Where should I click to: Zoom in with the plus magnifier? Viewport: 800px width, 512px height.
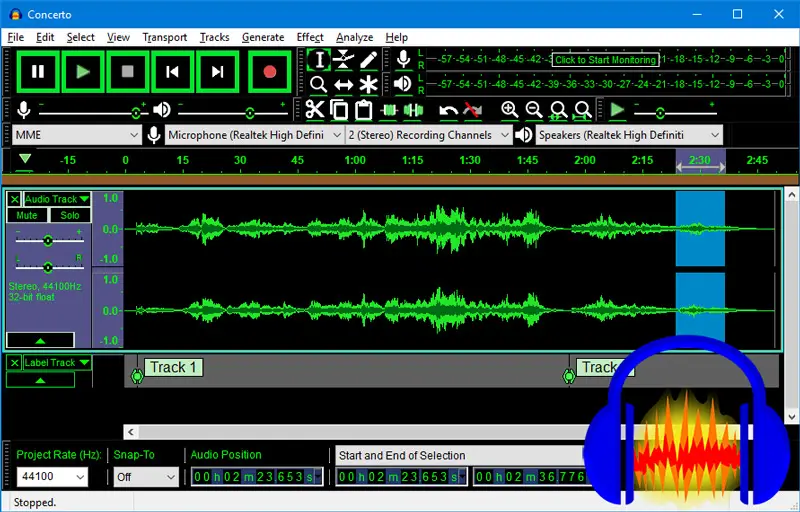[509, 110]
